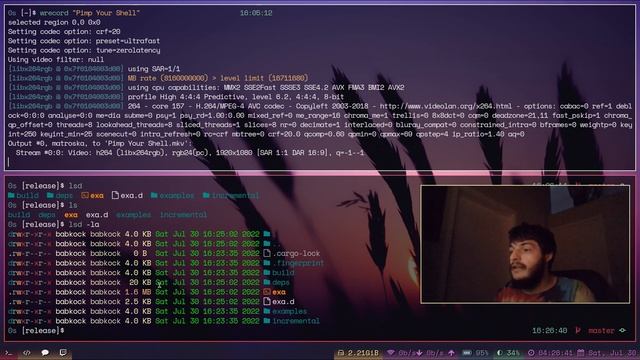640x360 pixels.
Task: Click the master branch name in prompt
Action: coord(601,331)
